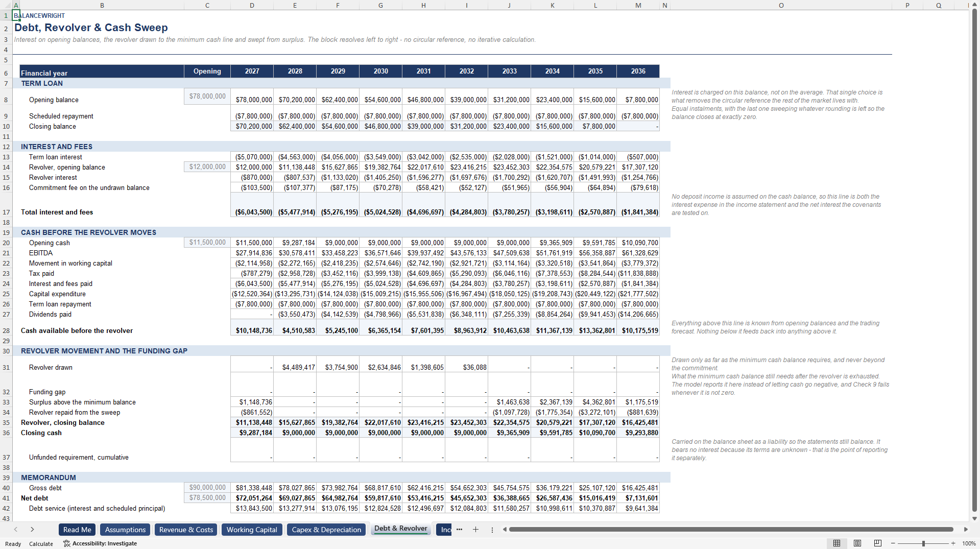
Task: Open sheet tab bar options dots
Action: (x=492, y=530)
